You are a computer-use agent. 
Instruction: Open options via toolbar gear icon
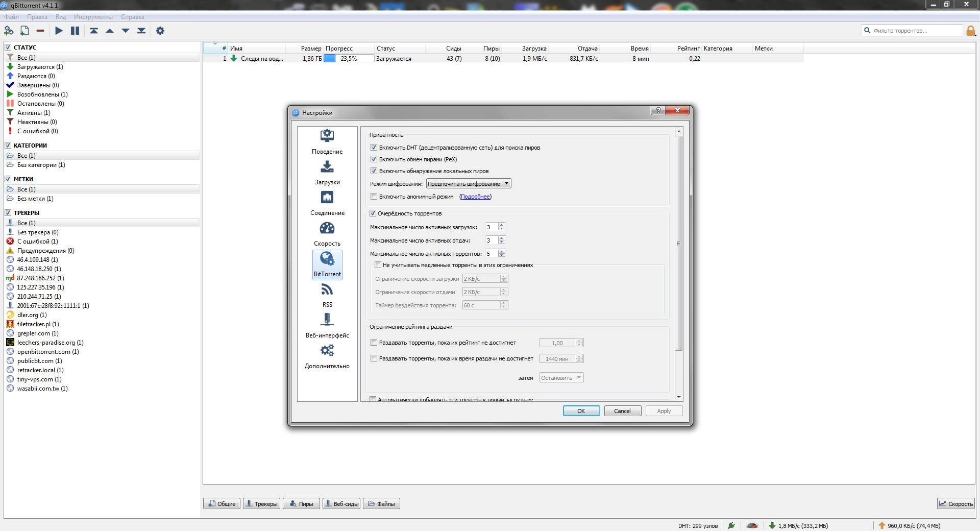(160, 31)
